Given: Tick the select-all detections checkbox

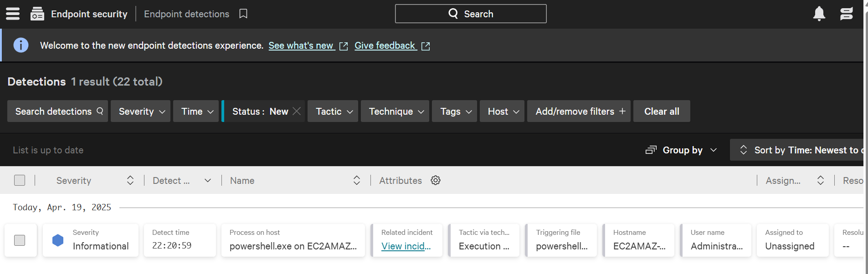Looking at the screenshot, I should click(x=20, y=180).
